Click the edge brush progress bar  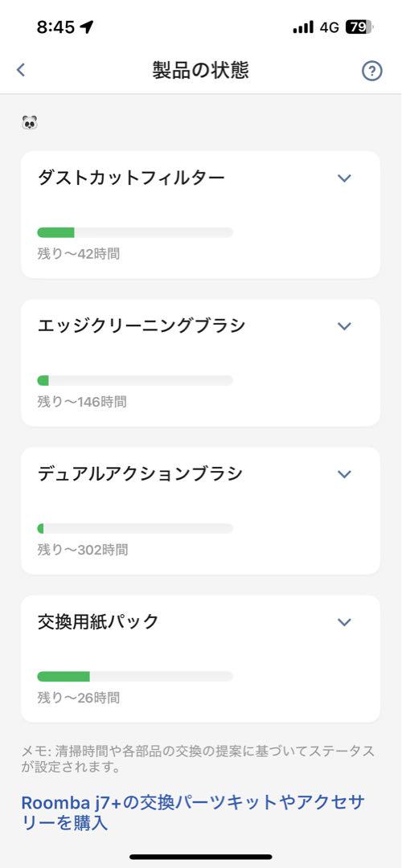(135, 380)
